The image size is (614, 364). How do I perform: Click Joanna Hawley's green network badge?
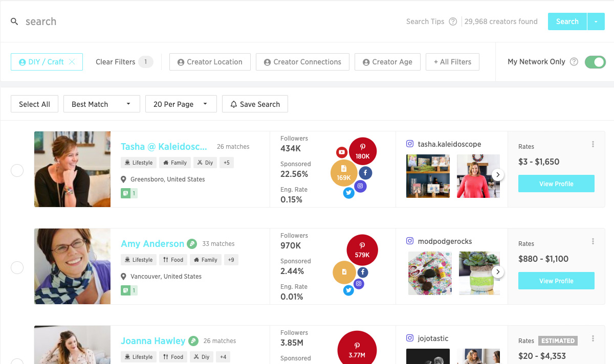[193, 341]
